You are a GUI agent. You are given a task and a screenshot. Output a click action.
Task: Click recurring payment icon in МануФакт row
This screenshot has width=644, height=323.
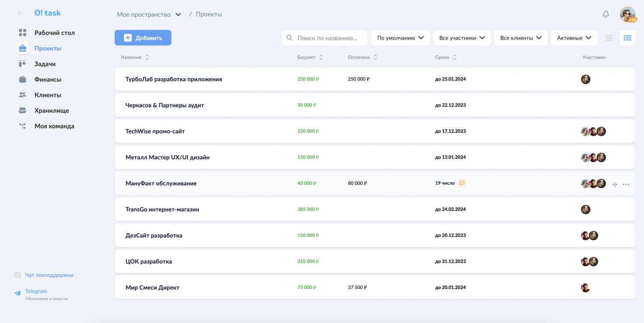pyautogui.click(x=462, y=183)
